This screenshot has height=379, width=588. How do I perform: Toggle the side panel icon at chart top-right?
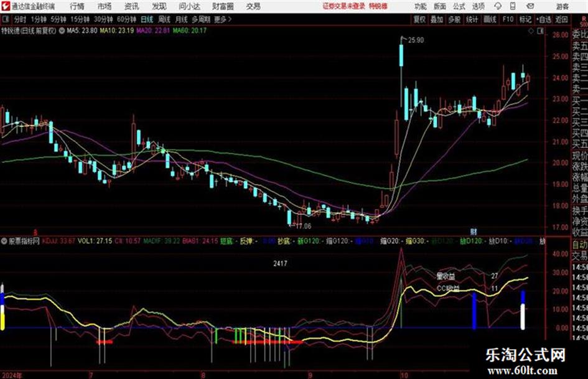pyautogui.click(x=540, y=32)
